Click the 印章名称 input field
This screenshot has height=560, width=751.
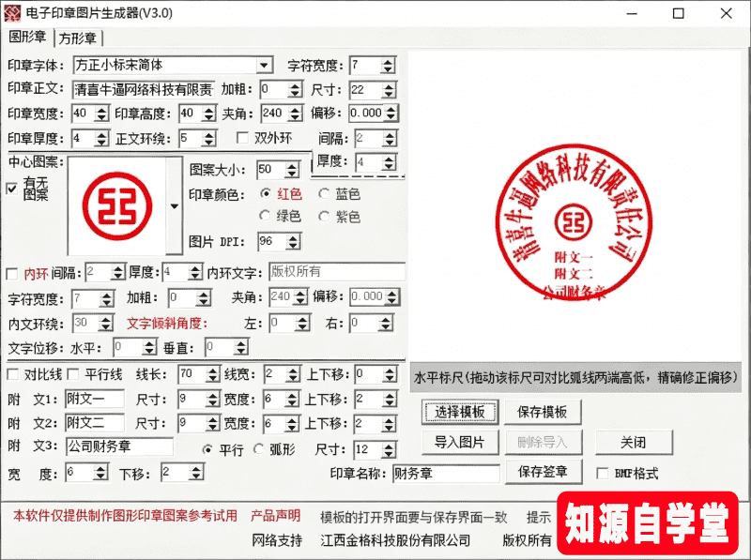tap(446, 474)
